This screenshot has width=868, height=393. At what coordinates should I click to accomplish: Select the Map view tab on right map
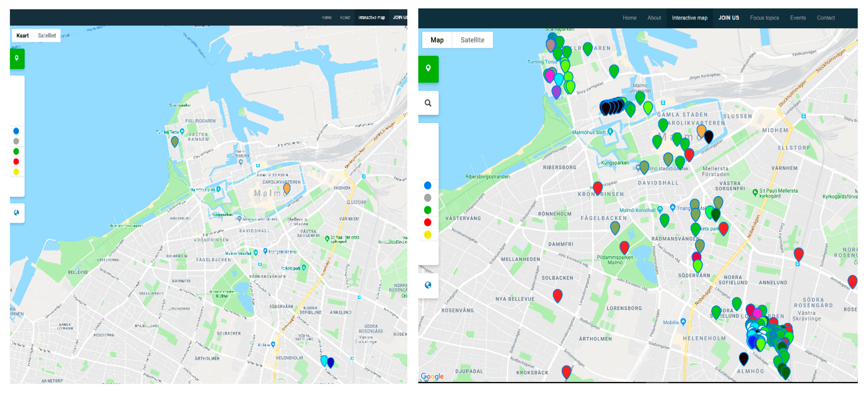[x=437, y=40]
